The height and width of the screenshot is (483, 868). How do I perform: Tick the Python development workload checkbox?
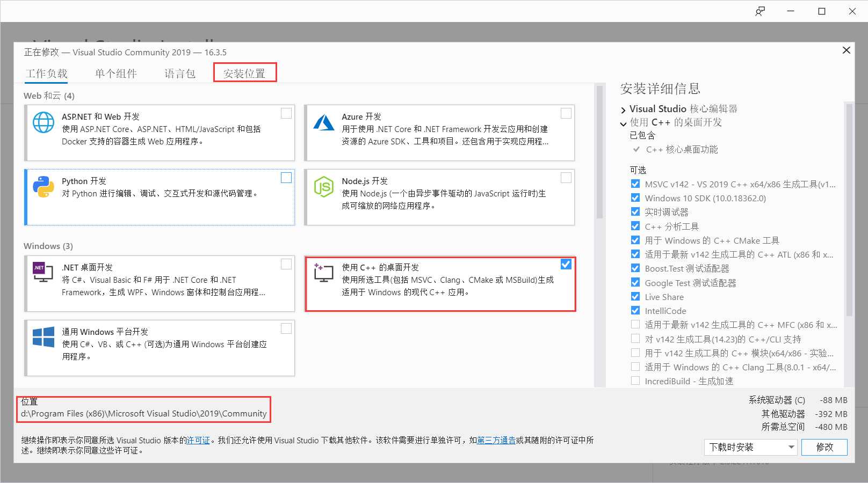pyautogui.click(x=286, y=178)
